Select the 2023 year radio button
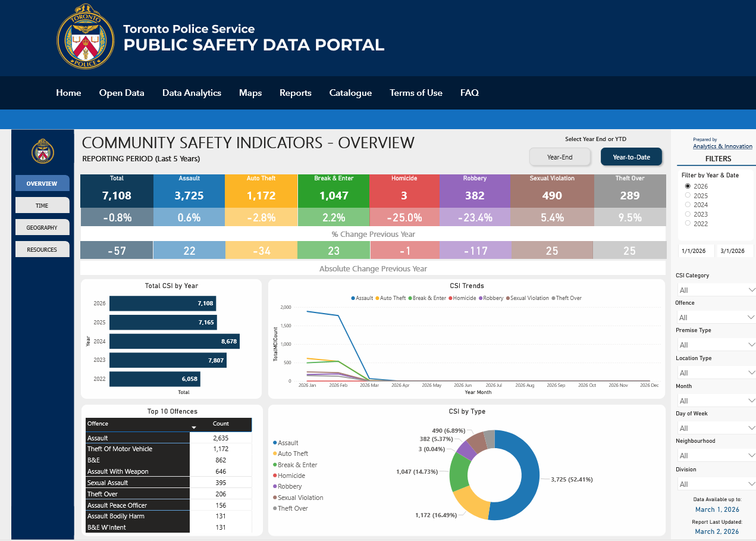 688,214
